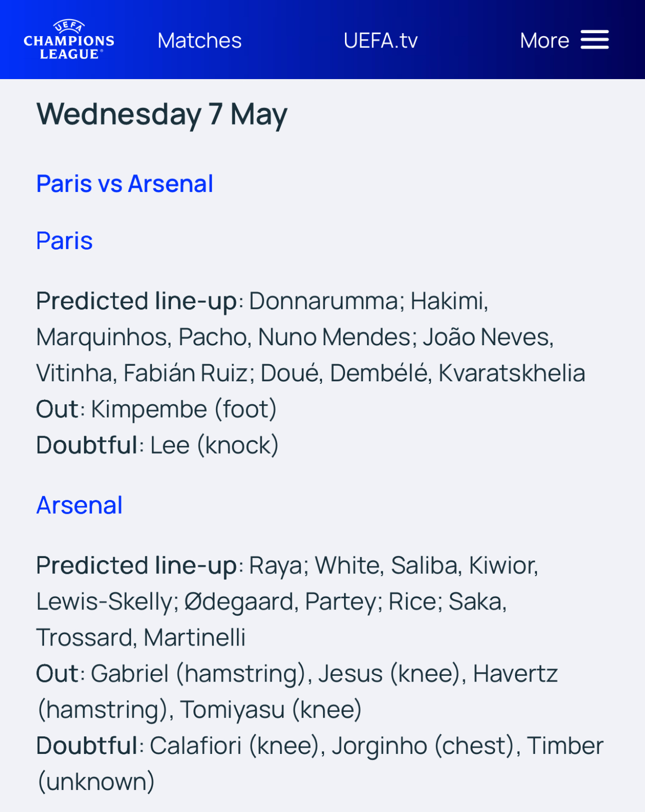The image size is (645, 812).
Task: Follow the Paris team link
Action: pos(64,241)
